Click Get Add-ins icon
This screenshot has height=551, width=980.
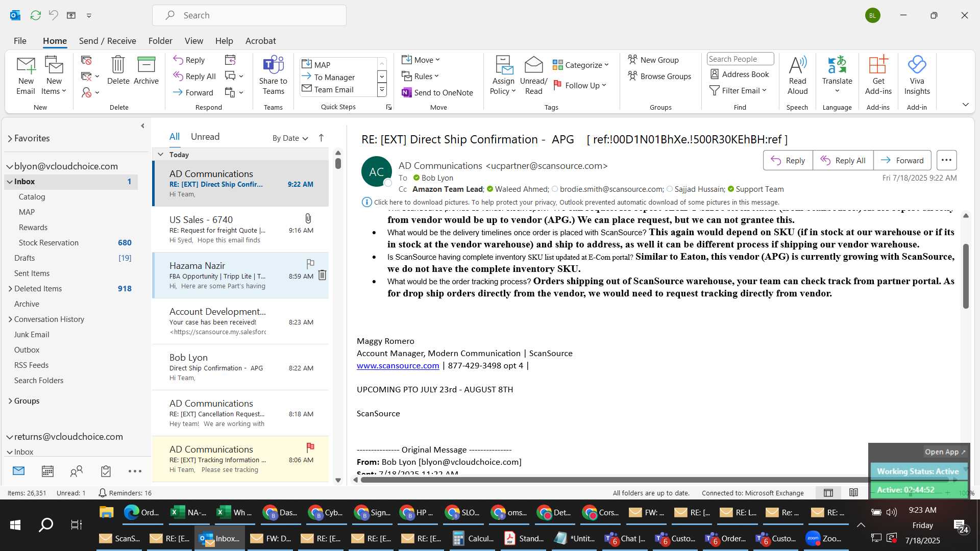coord(878,75)
